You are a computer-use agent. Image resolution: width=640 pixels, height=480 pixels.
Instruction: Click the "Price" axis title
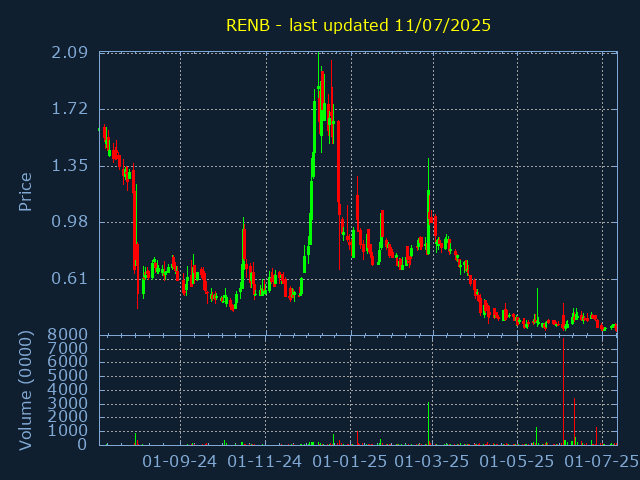pyautogui.click(x=25, y=192)
